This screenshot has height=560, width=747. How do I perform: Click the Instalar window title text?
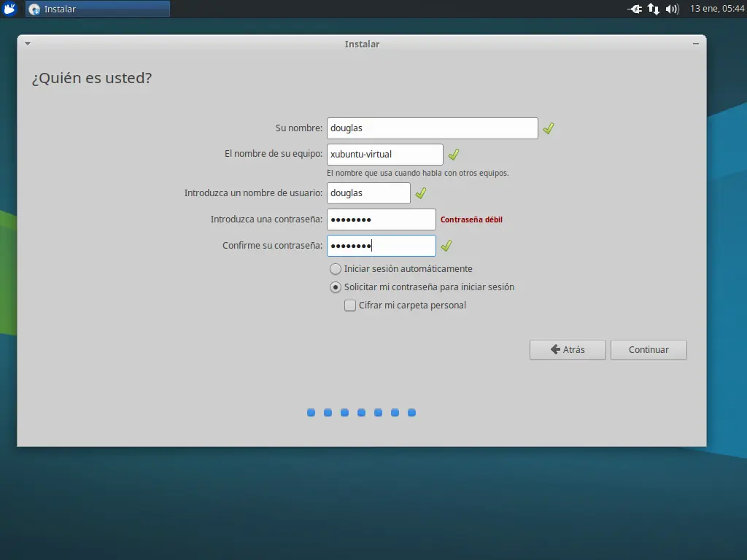click(x=362, y=44)
